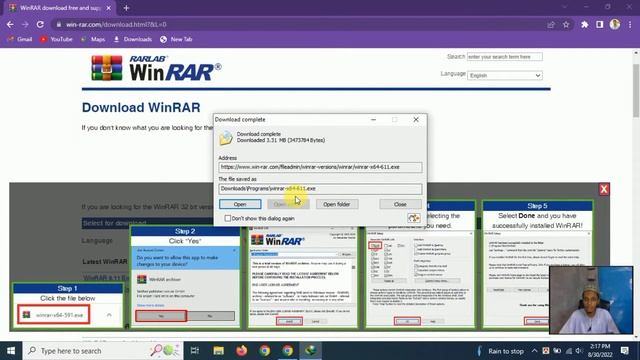Open Firefox from the taskbar
The height and width of the screenshot is (360, 640).
point(242,351)
